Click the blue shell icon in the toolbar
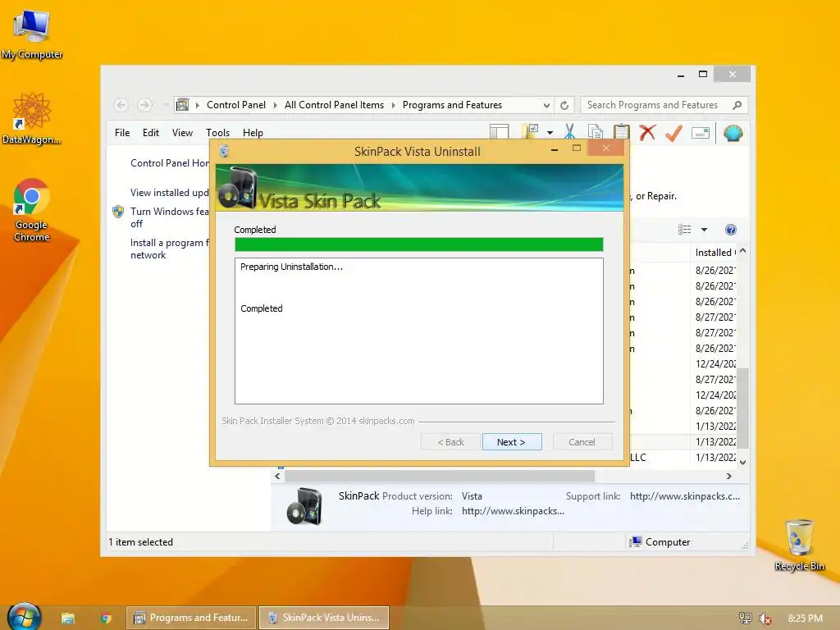The width and height of the screenshot is (840, 630). click(x=733, y=132)
